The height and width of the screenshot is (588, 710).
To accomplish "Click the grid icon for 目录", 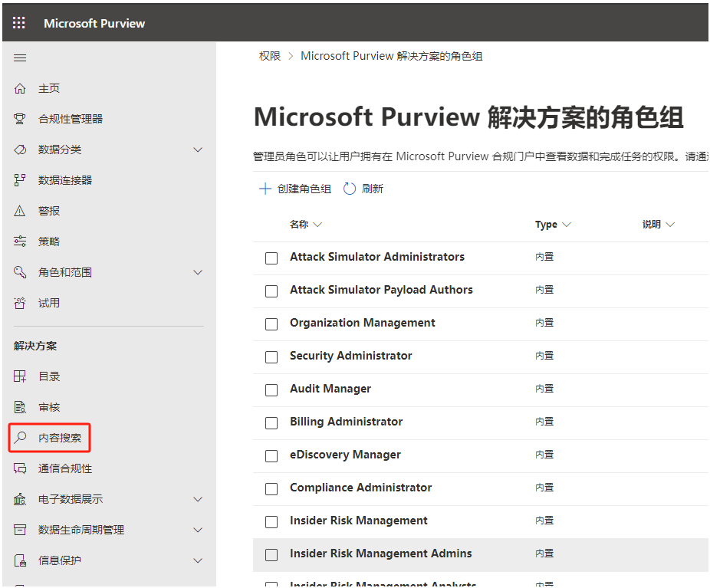I will (x=19, y=376).
